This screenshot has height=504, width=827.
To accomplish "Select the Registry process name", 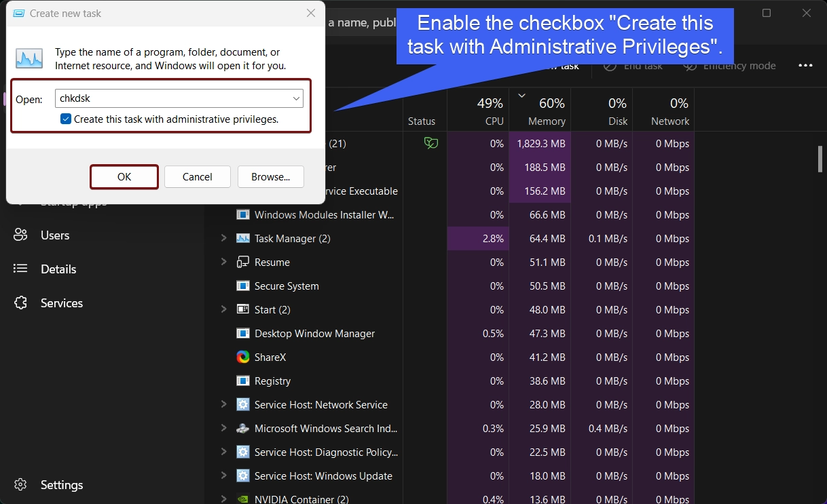I will (272, 381).
